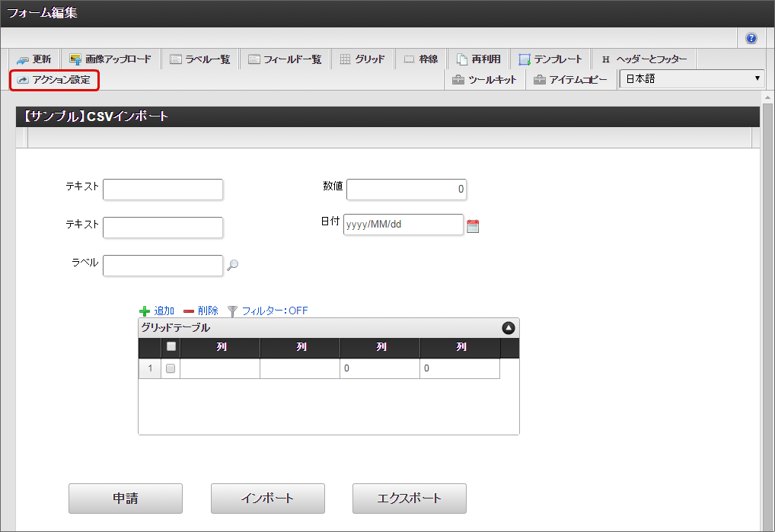
Task: Click the 数値 input field
Action: 406,189
